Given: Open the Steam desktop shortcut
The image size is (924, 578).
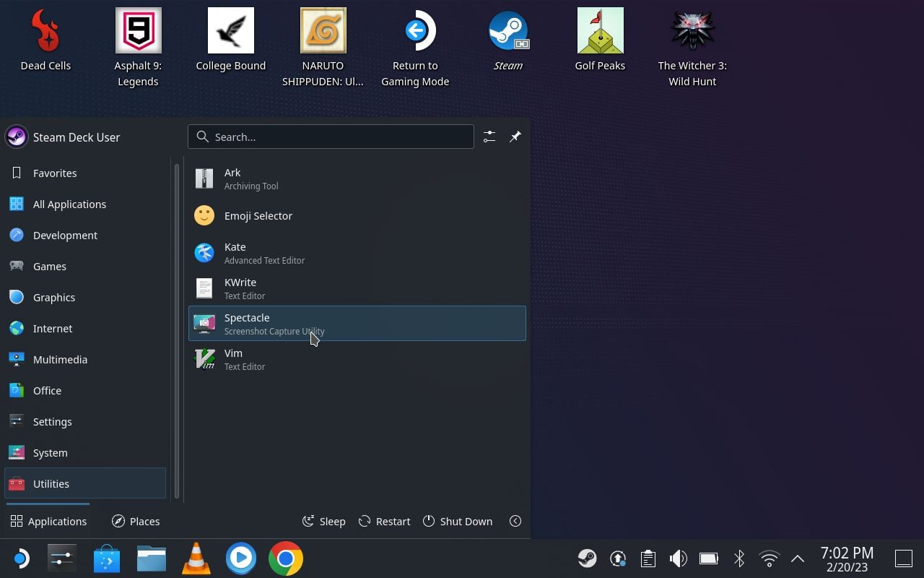Looking at the screenshot, I should pyautogui.click(x=508, y=40).
